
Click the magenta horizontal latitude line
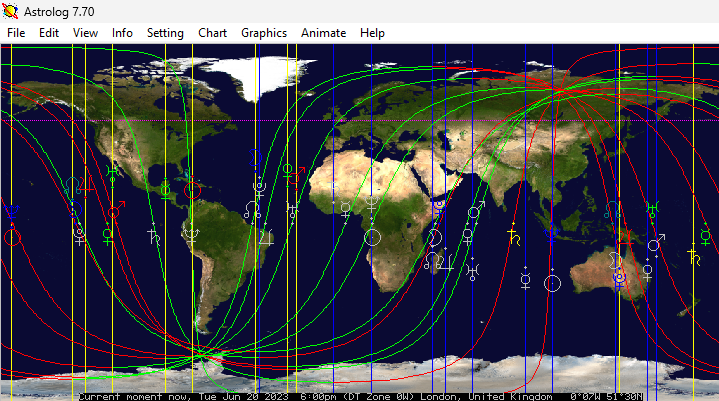[x=360, y=121]
